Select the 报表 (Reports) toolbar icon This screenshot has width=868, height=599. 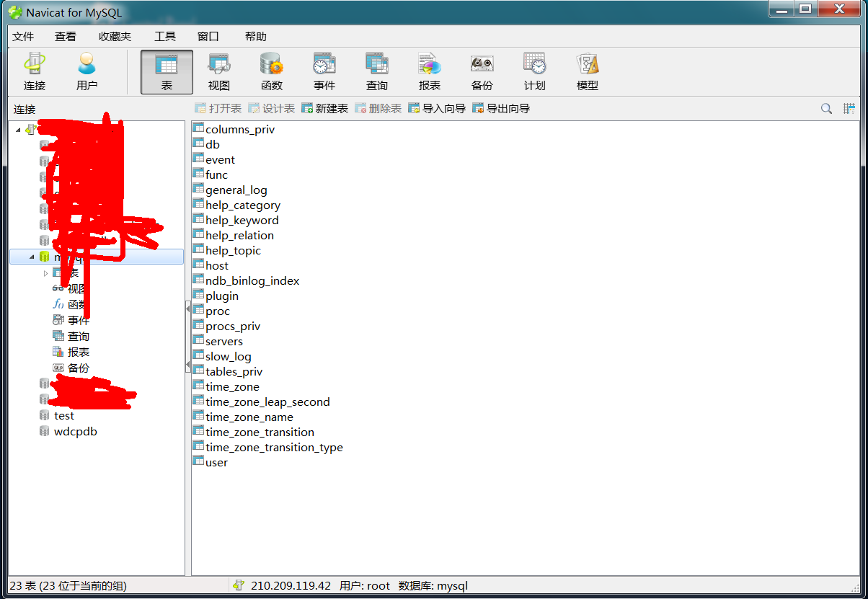click(430, 70)
